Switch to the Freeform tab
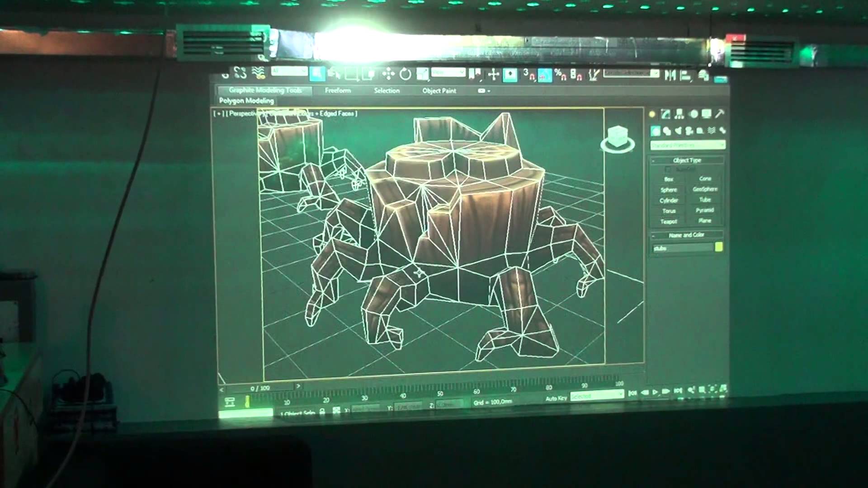The image size is (868, 488). tap(338, 90)
